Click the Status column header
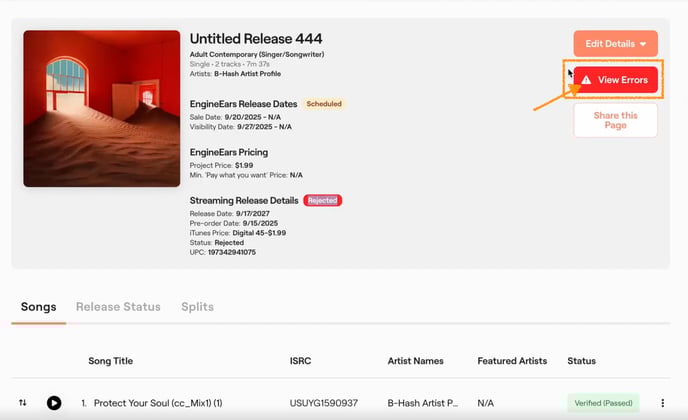Image resolution: width=688 pixels, height=420 pixels. point(581,361)
